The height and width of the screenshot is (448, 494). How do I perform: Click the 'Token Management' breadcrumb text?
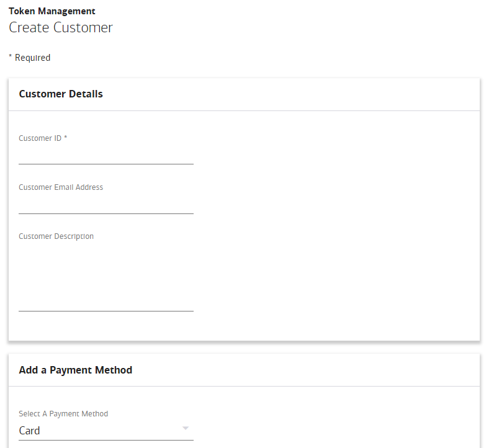point(52,11)
